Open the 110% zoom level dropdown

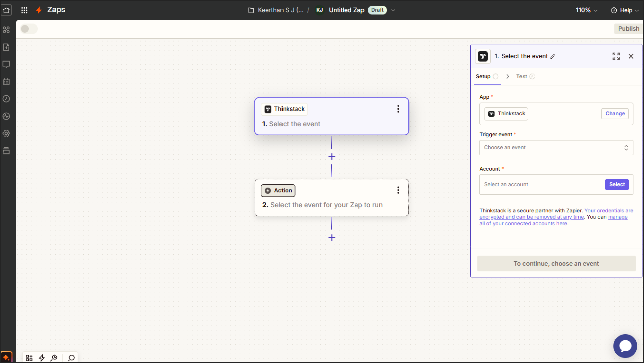click(x=586, y=10)
